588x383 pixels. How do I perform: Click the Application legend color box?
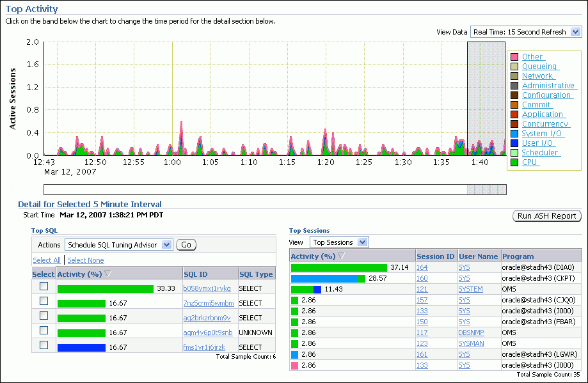[x=514, y=114]
